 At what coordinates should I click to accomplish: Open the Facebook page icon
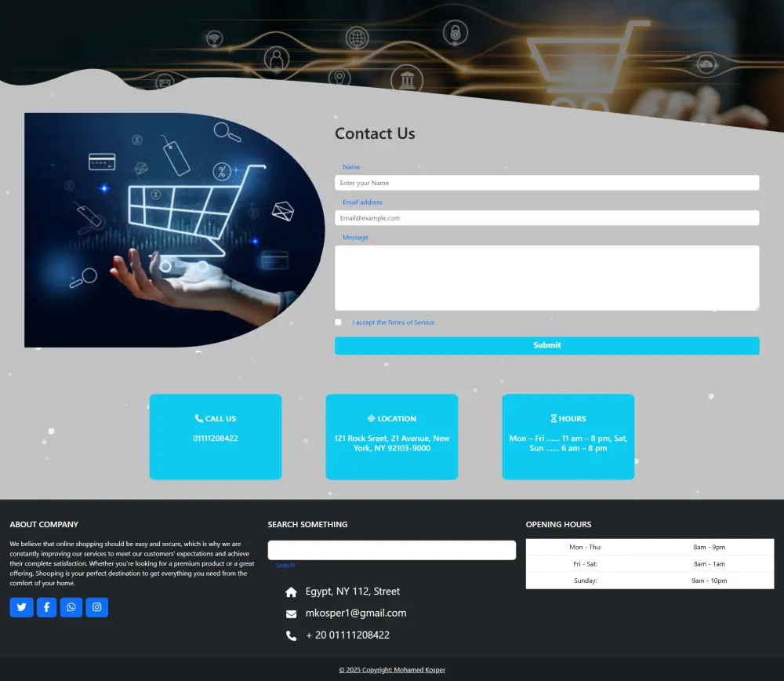pyautogui.click(x=46, y=607)
